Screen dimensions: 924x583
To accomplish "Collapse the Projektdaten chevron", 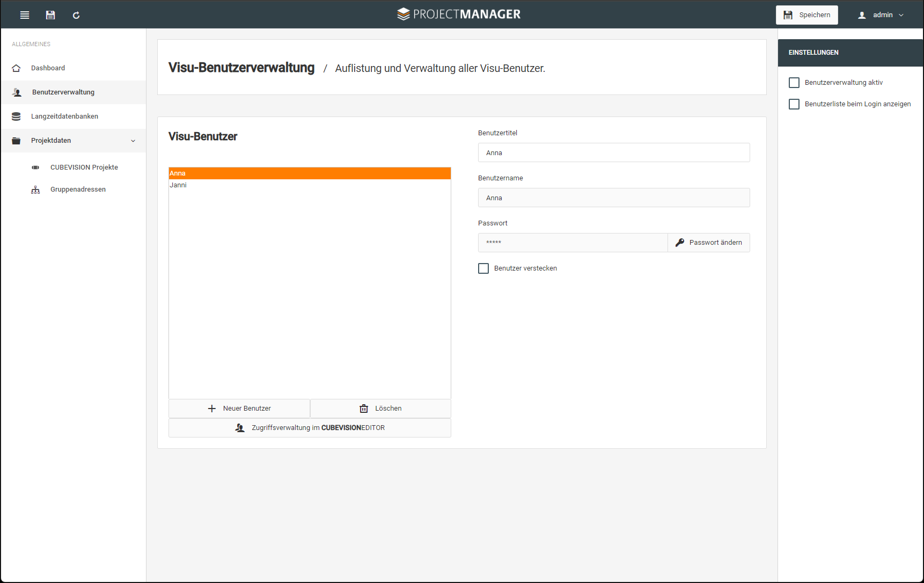I will coord(133,141).
